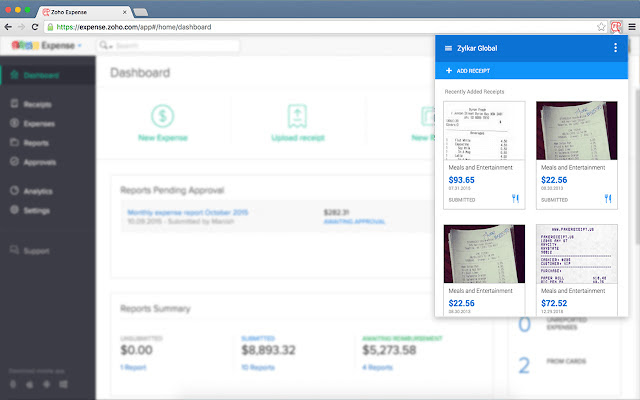
Task: Click the plus icon in Add Receipt bar
Action: (449, 71)
